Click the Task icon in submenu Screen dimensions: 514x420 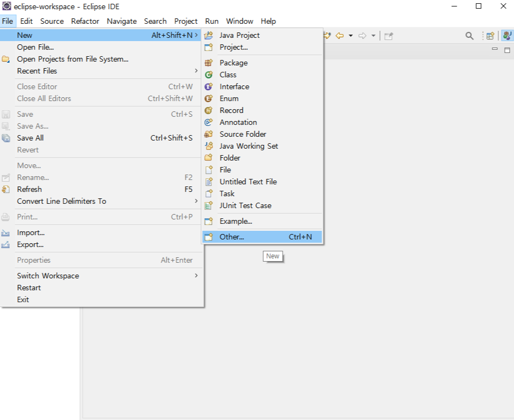pos(209,194)
